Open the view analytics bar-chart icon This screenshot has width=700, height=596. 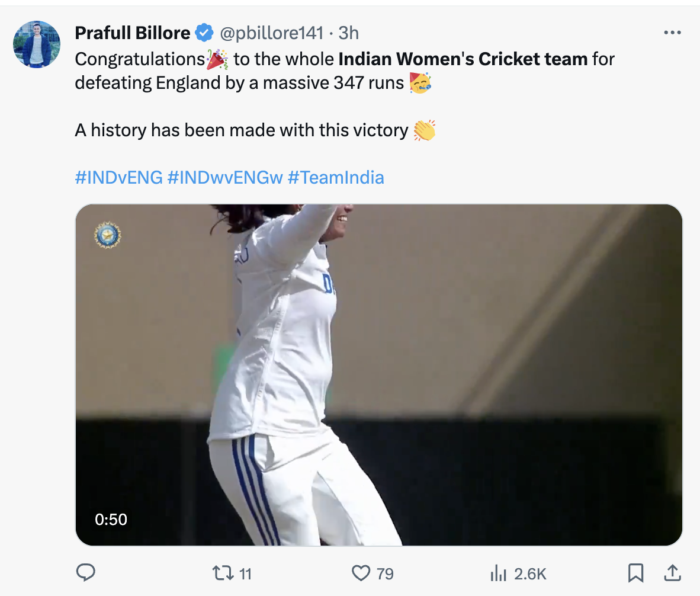tap(497, 573)
